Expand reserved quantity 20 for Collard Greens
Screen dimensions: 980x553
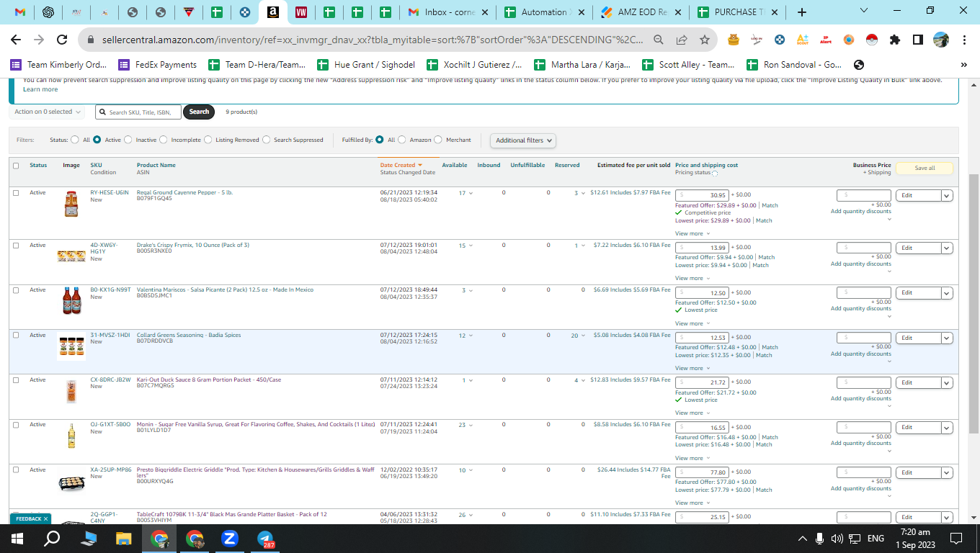pyautogui.click(x=578, y=336)
